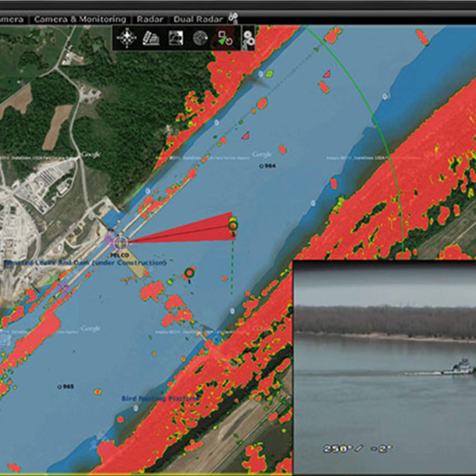Screen dimensions: 476x476
Task: Click the upper red triangle buoy marker
Action: coord(327,74)
